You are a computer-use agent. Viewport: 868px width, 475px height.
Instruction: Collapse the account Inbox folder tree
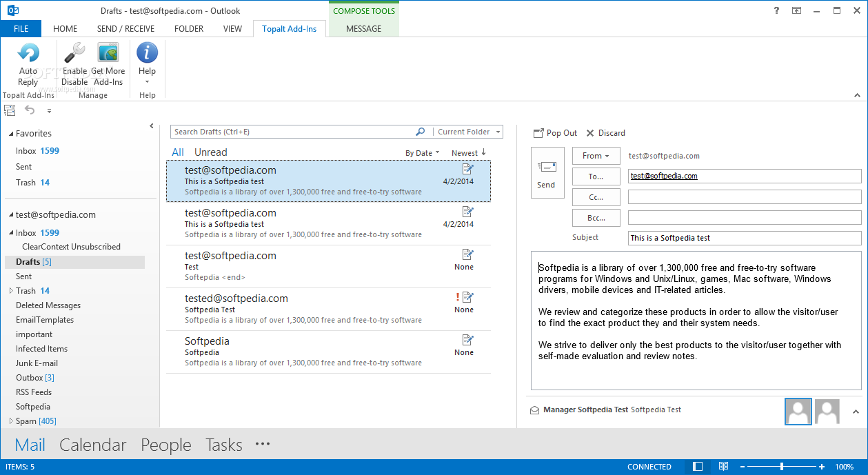10,233
